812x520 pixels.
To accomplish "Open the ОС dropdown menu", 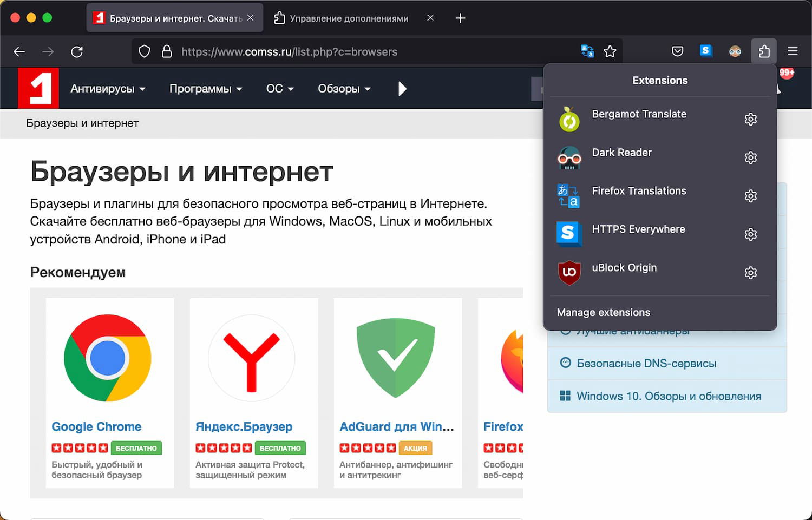I will click(x=280, y=89).
